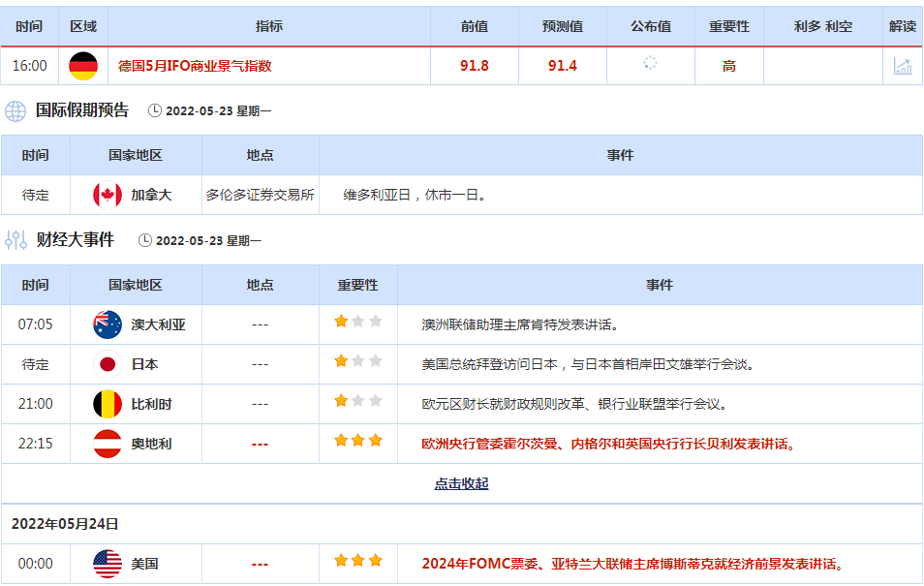
Task: Select the 澳洲联储助理主席肯特发表讲话 event text
Action: tap(520, 324)
